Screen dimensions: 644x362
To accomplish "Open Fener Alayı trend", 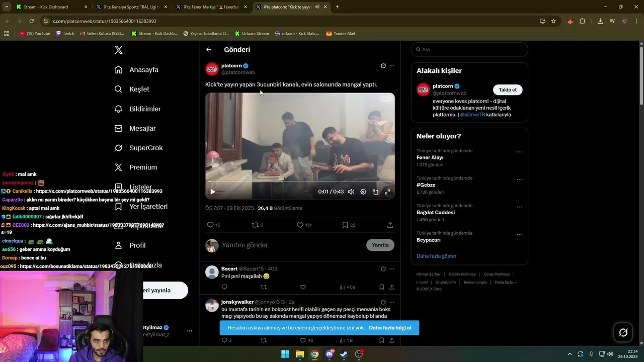I will [430, 158].
